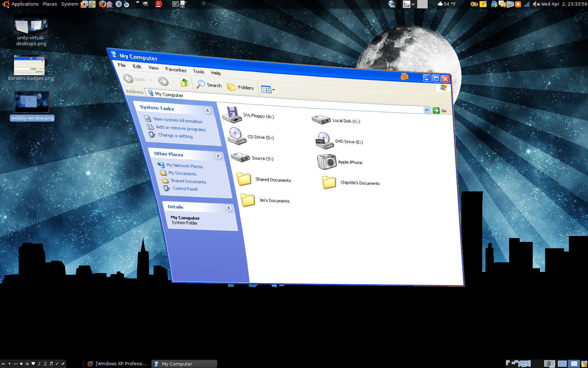This screenshot has width=588, height=368.
Task: Select the Source (S:) drive icon
Action: coord(240,157)
